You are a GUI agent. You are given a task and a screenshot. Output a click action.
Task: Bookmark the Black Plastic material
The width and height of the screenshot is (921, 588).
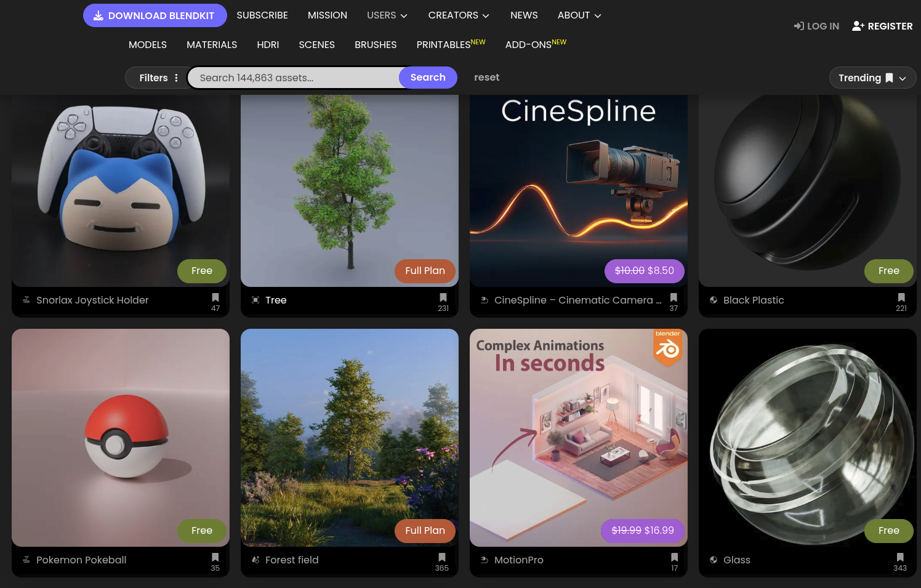[901, 297]
